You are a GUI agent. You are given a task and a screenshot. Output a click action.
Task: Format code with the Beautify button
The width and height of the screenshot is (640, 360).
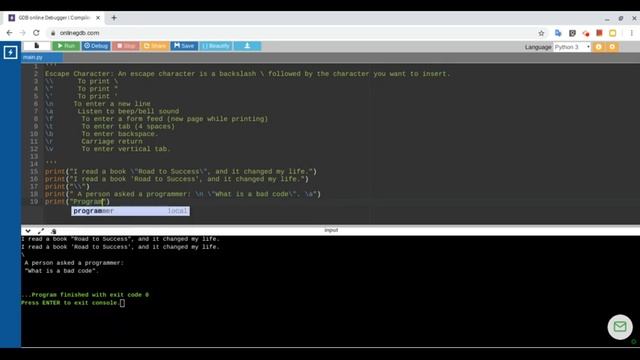pyautogui.click(x=216, y=46)
